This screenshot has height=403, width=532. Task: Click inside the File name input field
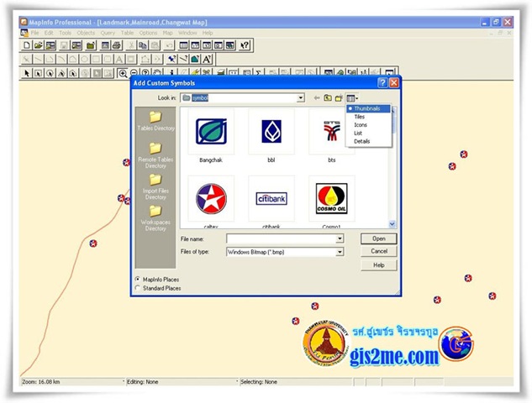[x=282, y=239]
